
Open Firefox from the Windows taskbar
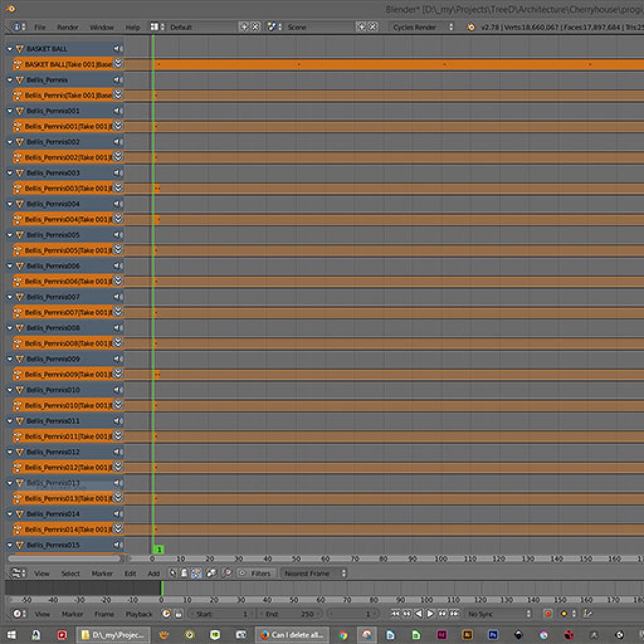(265, 635)
